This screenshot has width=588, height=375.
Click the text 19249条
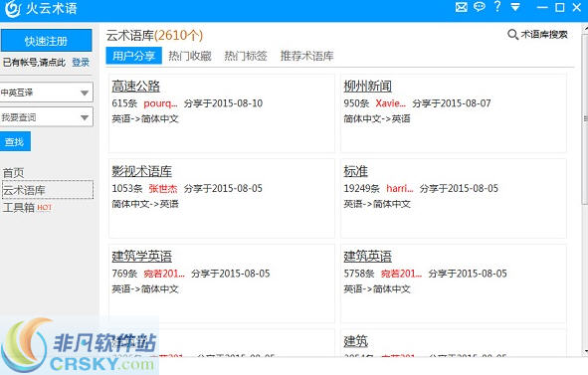click(361, 189)
